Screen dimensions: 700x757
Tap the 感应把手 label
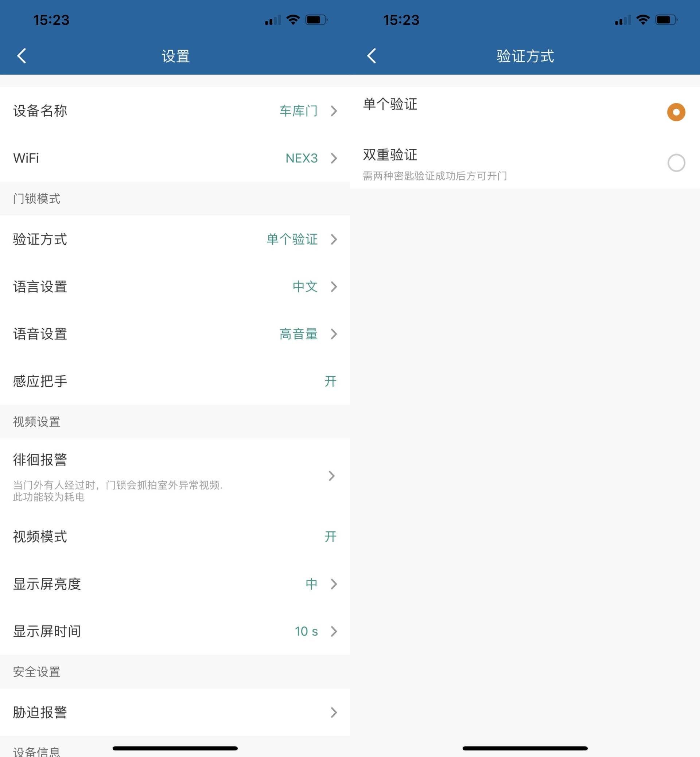pyautogui.click(x=40, y=381)
